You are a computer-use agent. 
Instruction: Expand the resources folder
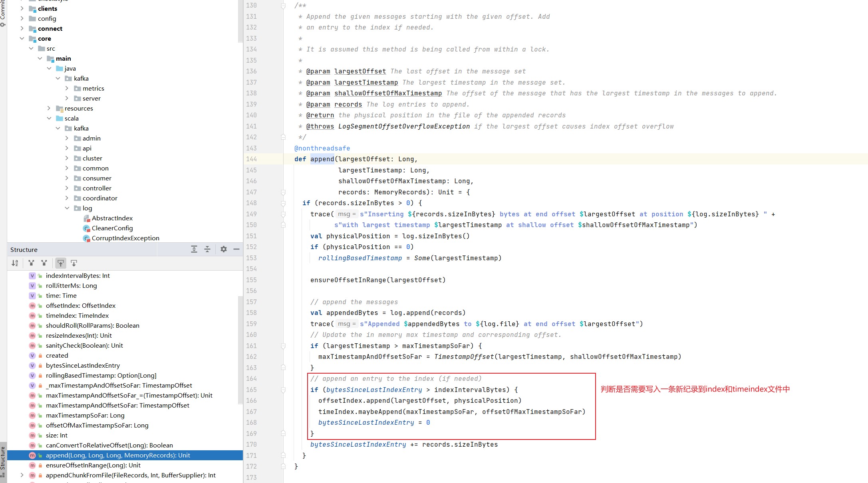pyautogui.click(x=49, y=109)
